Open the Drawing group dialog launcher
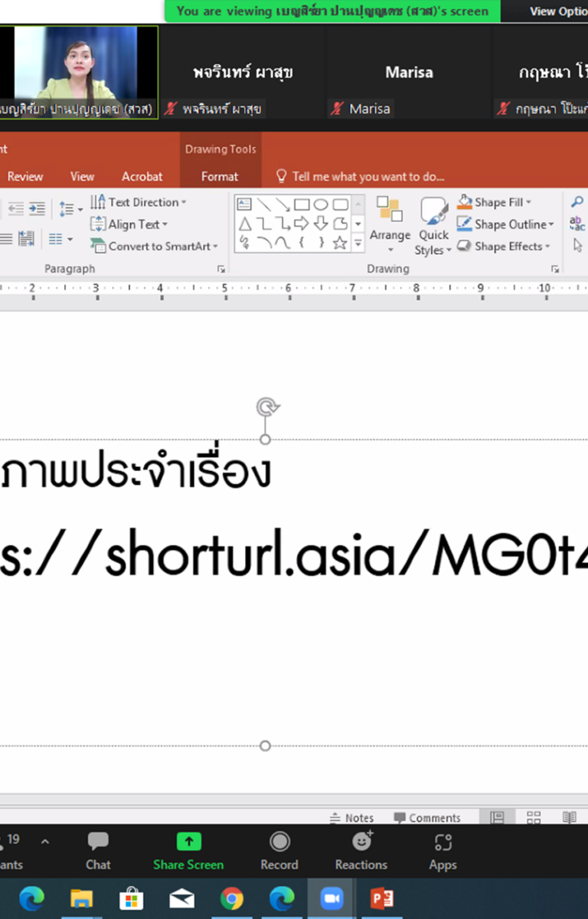The height and width of the screenshot is (919, 588). (555, 269)
